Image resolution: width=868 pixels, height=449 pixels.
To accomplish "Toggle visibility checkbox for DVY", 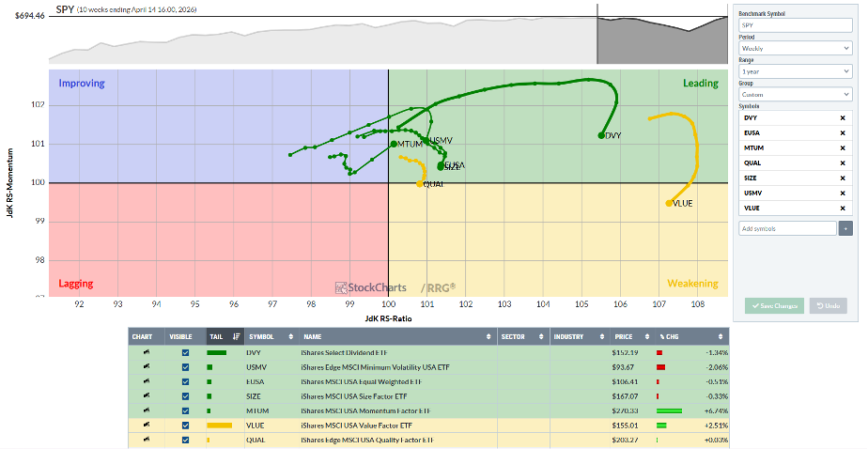I will click(185, 352).
